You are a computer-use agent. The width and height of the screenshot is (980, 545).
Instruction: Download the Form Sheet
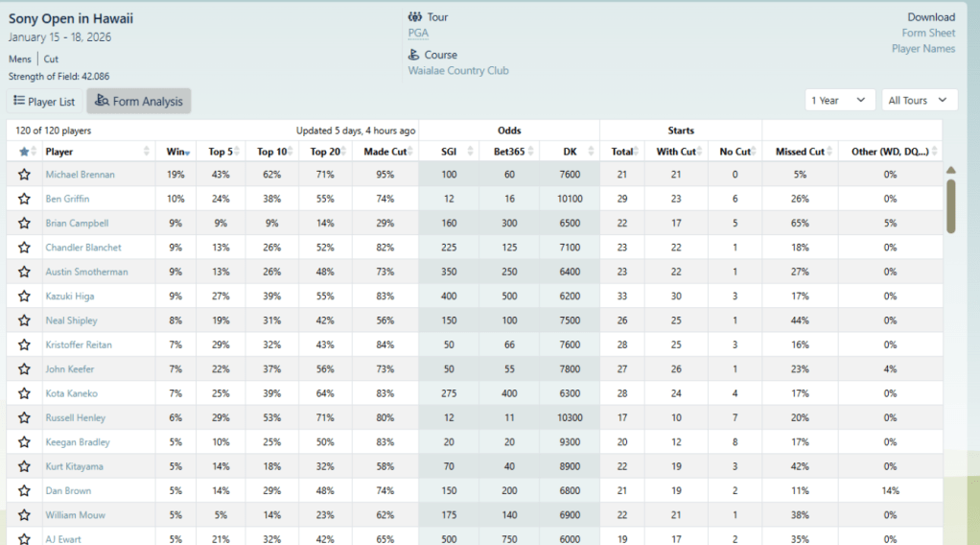(x=928, y=33)
